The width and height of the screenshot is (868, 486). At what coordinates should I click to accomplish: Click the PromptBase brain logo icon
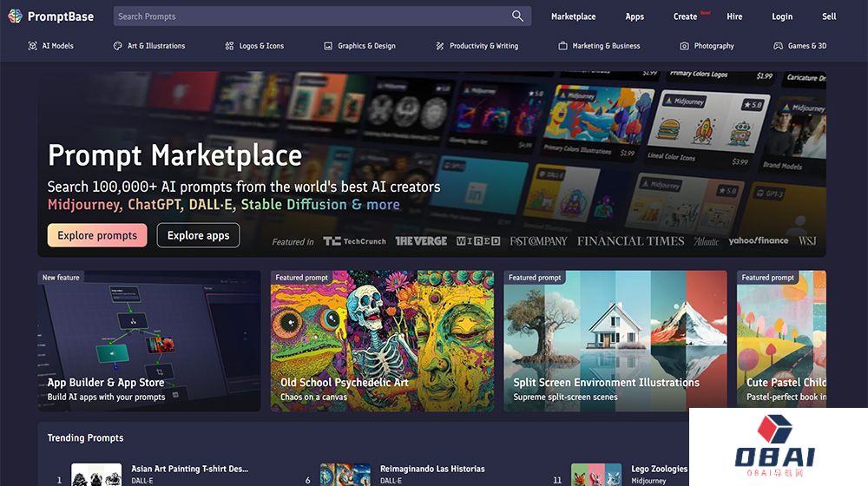point(15,16)
